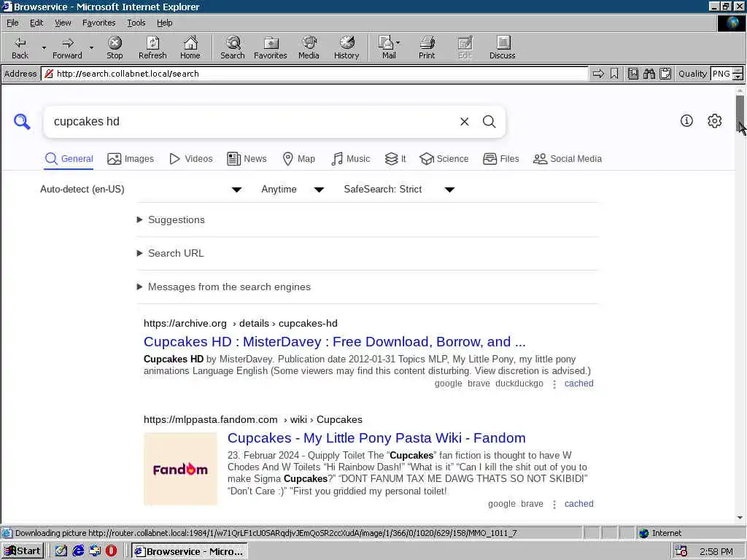Switch to the Social Media tab
747x560 pixels.
pos(568,158)
